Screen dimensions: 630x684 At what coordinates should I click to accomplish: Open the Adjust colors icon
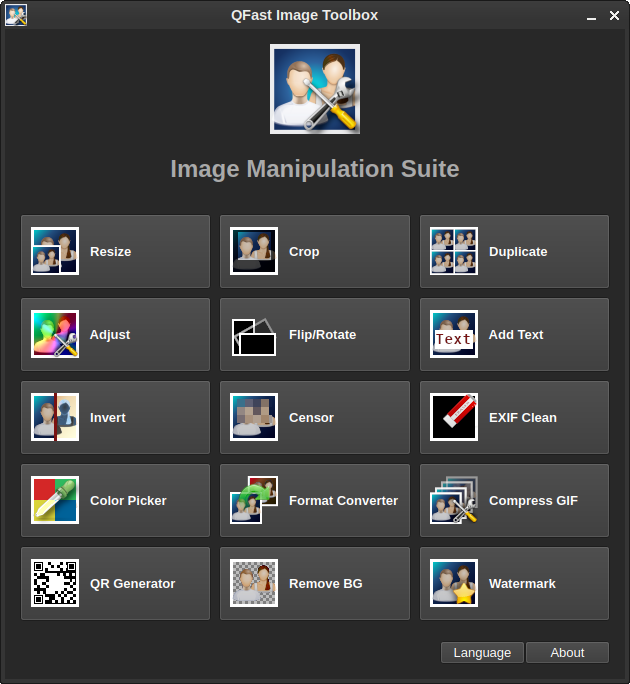[x=55, y=335]
